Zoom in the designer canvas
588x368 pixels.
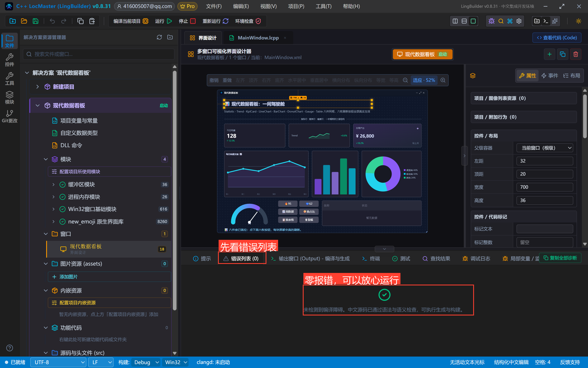[x=443, y=80]
